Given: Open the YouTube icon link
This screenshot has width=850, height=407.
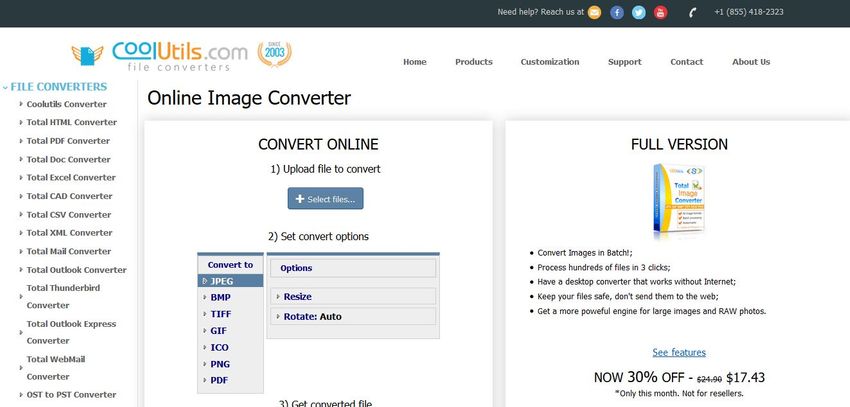Looking at the screenshot, I should click(660, 13).
